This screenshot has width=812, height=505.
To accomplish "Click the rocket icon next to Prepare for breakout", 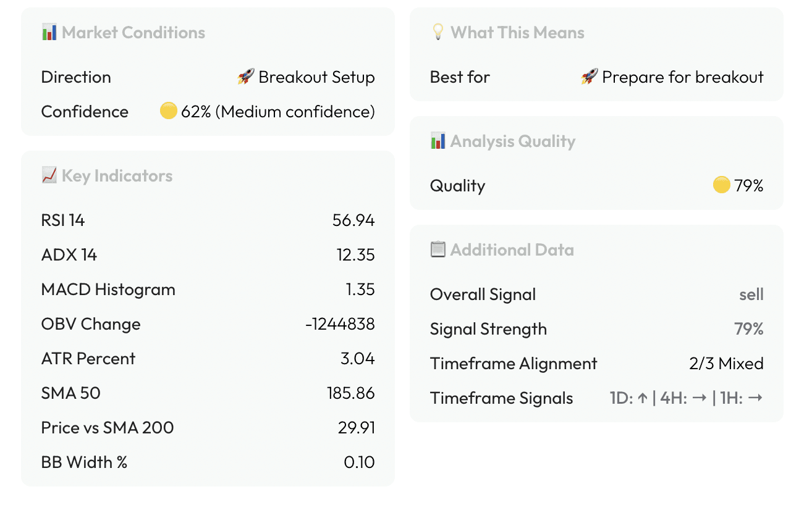I will 590,77.
